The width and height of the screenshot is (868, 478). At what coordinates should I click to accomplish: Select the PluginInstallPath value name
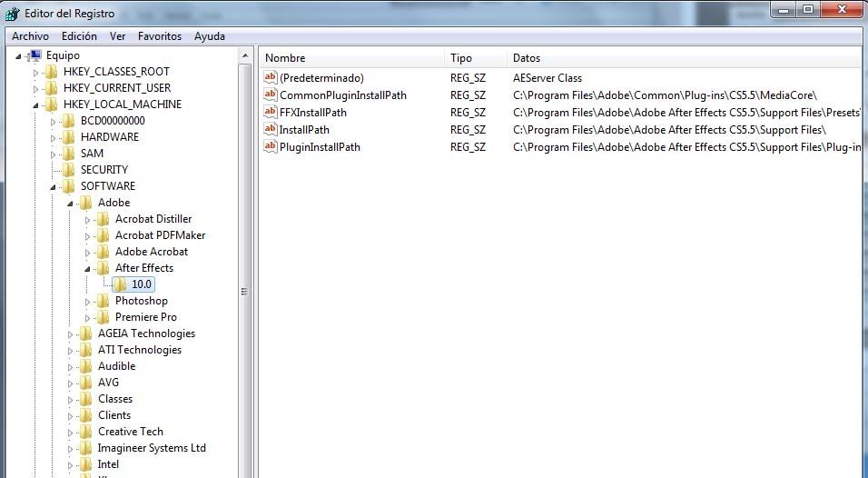(x=320, y=147)
